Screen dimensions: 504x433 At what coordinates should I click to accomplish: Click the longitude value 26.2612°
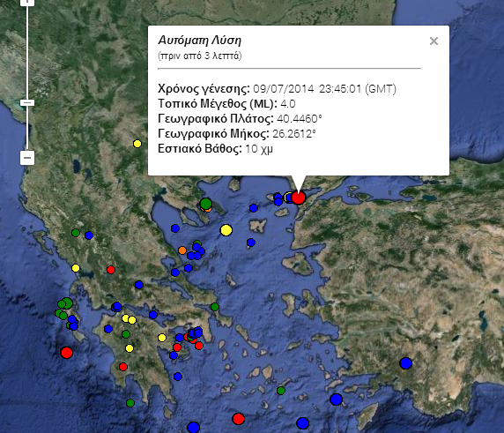[x=294, y=134]
